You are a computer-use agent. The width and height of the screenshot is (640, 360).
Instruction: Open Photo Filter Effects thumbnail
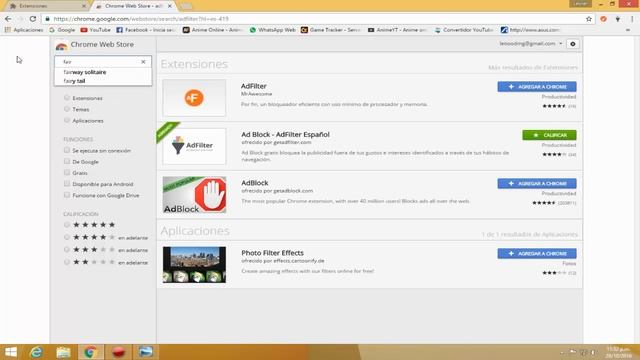(194, 264)
